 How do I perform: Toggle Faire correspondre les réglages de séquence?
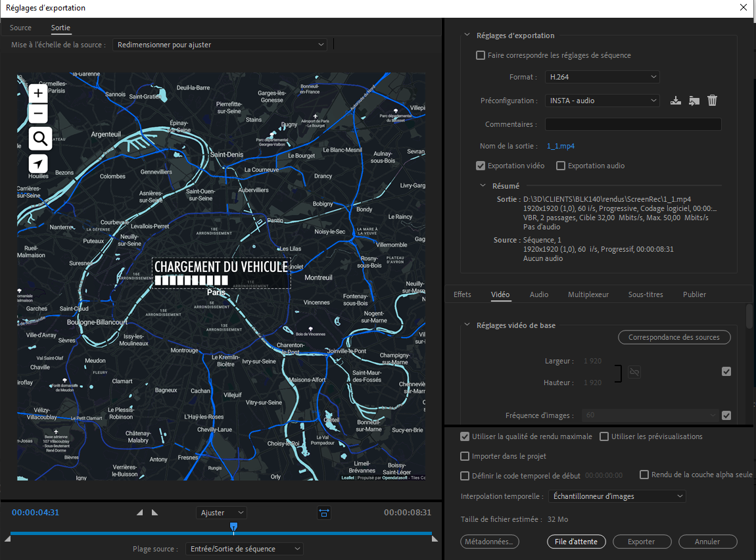point(481,55)
